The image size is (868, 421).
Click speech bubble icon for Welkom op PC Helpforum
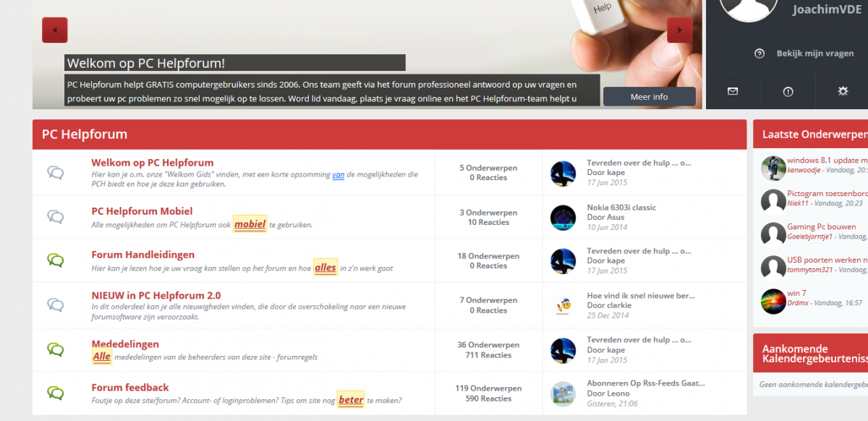tap(56, 172)
